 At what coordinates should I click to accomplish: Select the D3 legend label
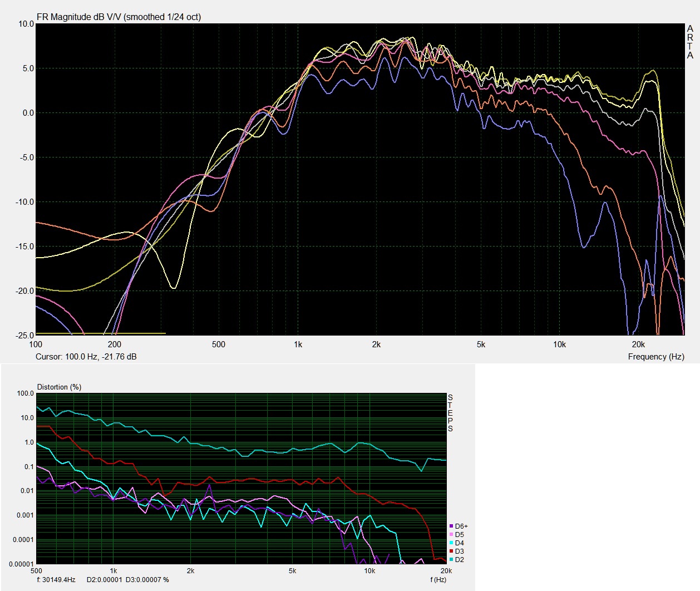[x=460, y=551]
